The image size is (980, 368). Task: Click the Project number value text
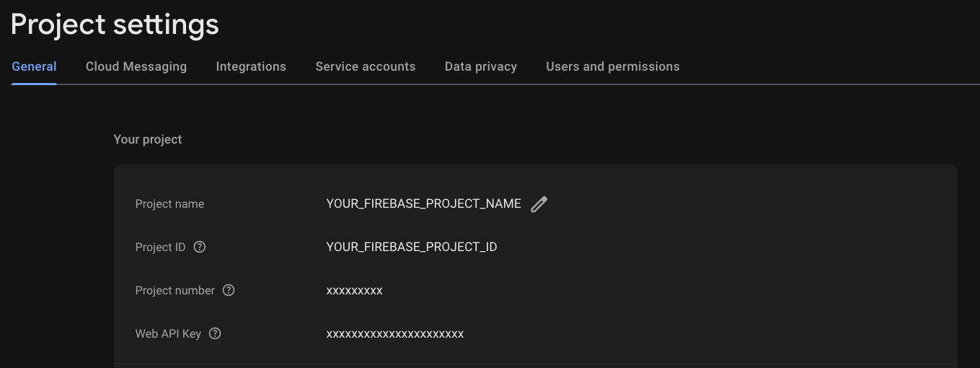click(354, 291)
